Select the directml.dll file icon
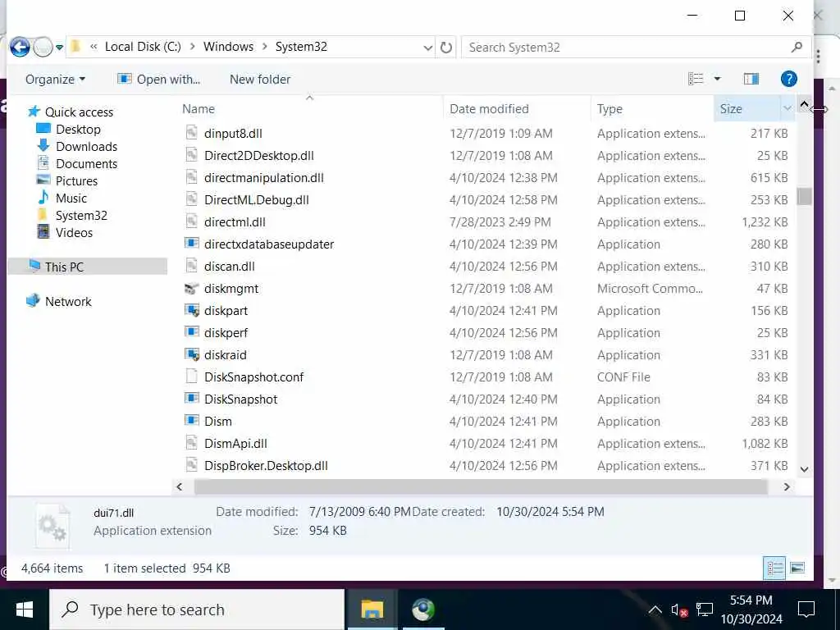This screenshot has height=630, width=840. [x=191, y=221]
